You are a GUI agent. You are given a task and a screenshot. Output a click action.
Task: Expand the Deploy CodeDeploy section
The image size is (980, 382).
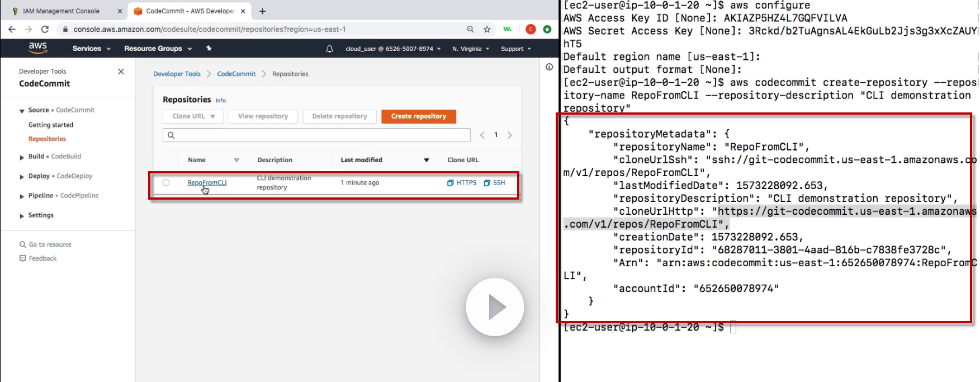click(22, 177)
